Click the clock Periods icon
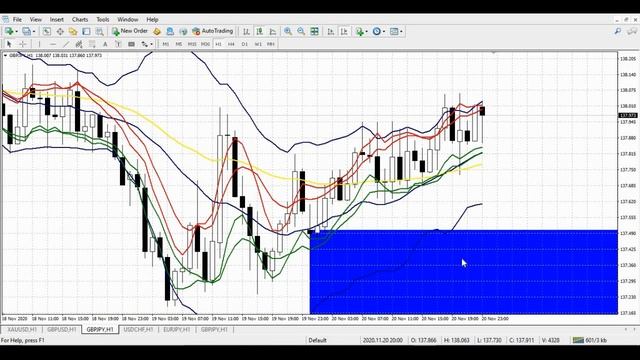640x360 pixels. [376, 31]
